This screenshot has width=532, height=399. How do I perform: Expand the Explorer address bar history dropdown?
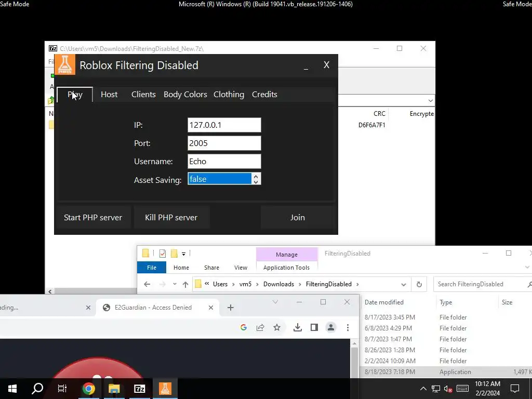pyautogui.click(x=403, y=284)
